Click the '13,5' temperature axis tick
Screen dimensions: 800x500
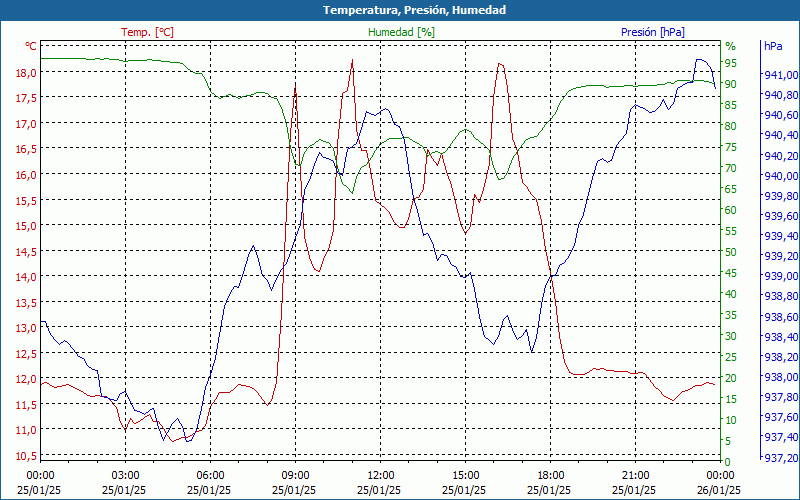[27, 302]
